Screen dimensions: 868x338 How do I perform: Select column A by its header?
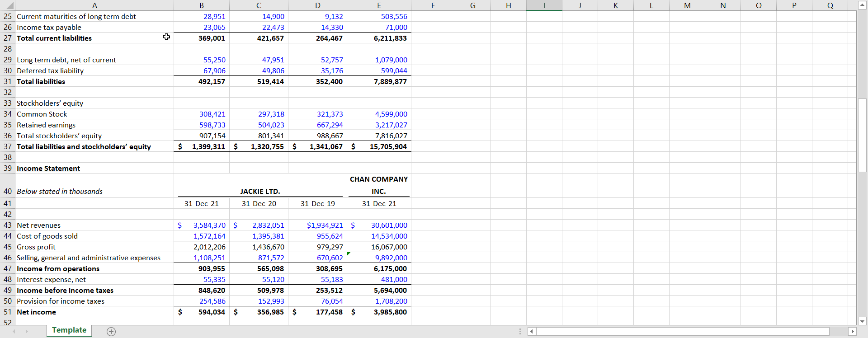pyautogui.click(x=94, y=5)
